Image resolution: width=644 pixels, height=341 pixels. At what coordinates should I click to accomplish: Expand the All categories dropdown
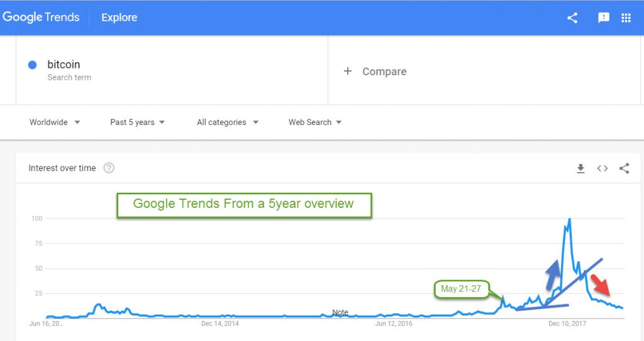coord(227,122)
